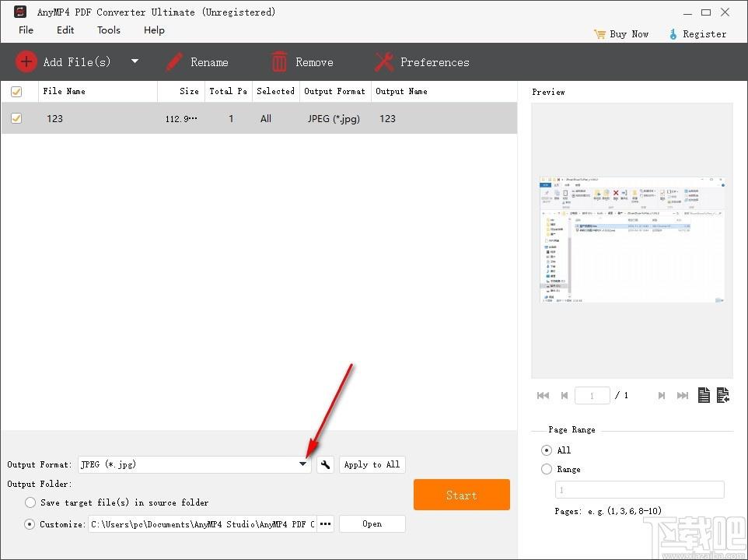
Task: Open the File menu
Action: (26, 30)
